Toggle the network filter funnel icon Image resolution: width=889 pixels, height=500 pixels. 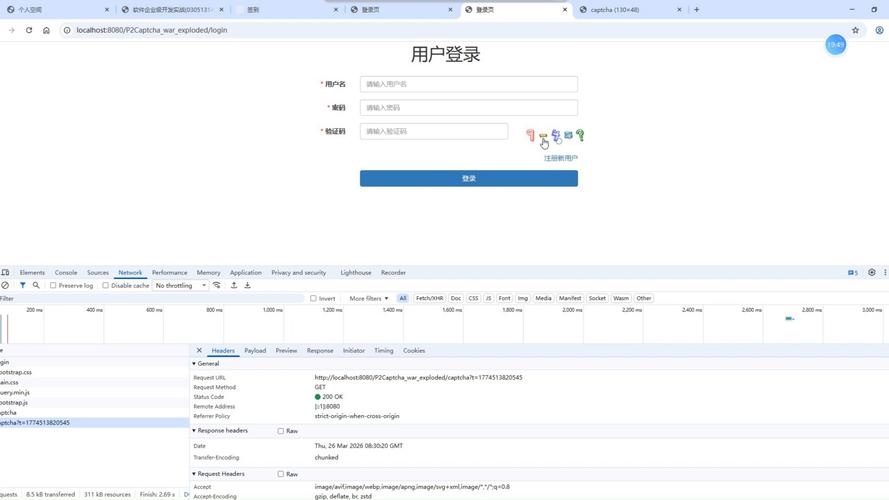click(x=23, y=285)
